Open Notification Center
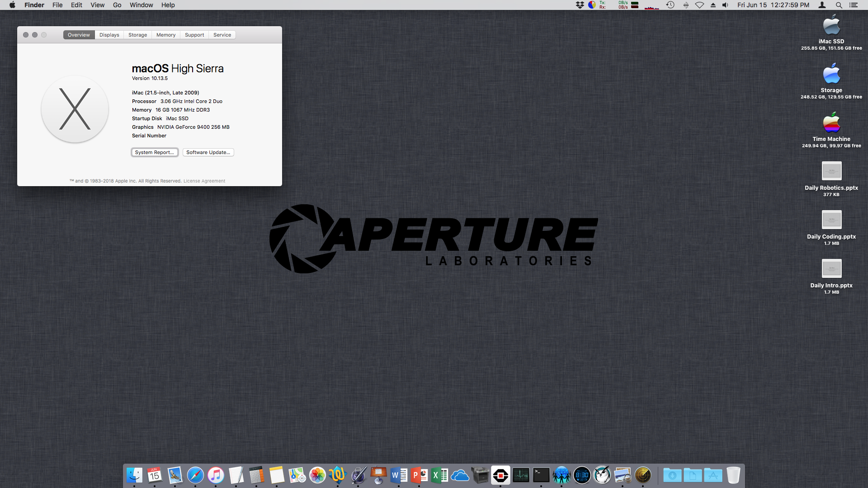This screenshot has height=488, width=868. 854,5
